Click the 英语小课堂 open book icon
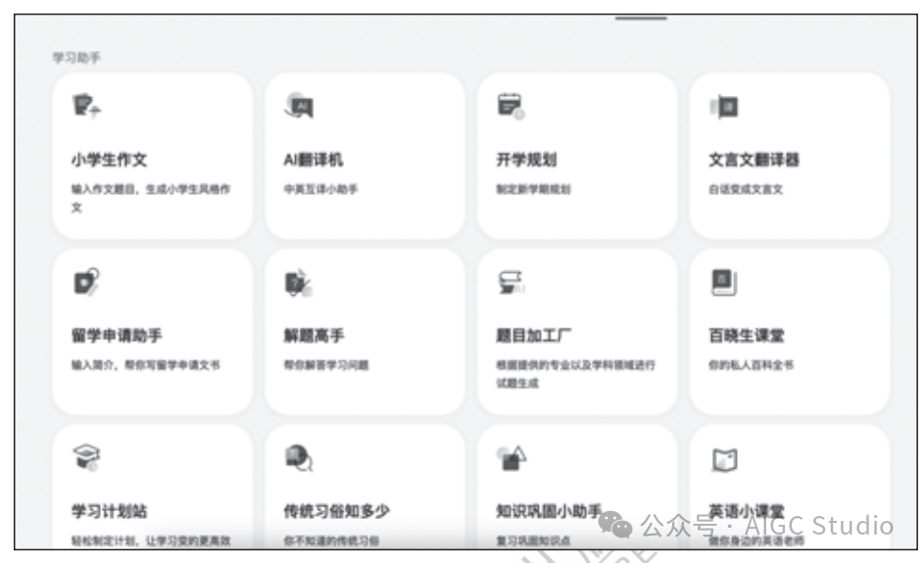 724,459
